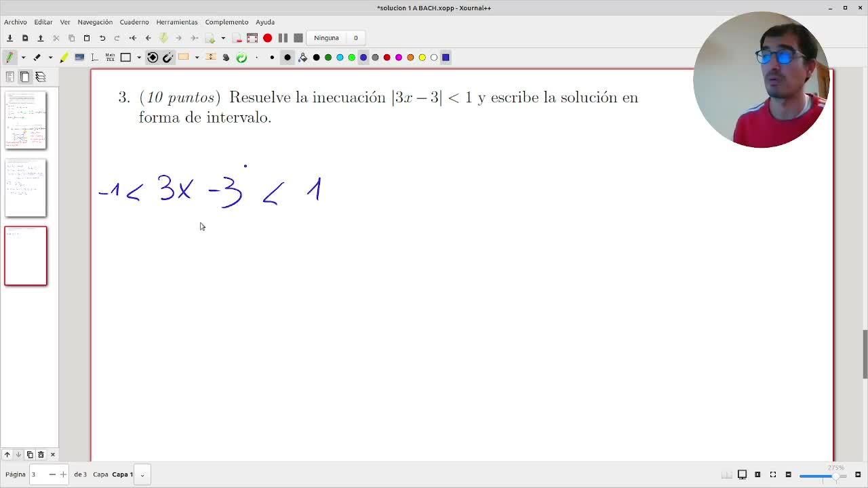Select the yellow Highlighter tool

click(x=64, y=58)
